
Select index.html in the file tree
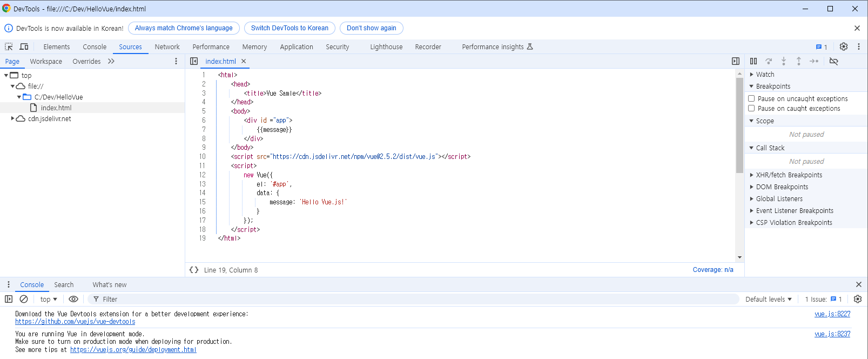(56, 108)
